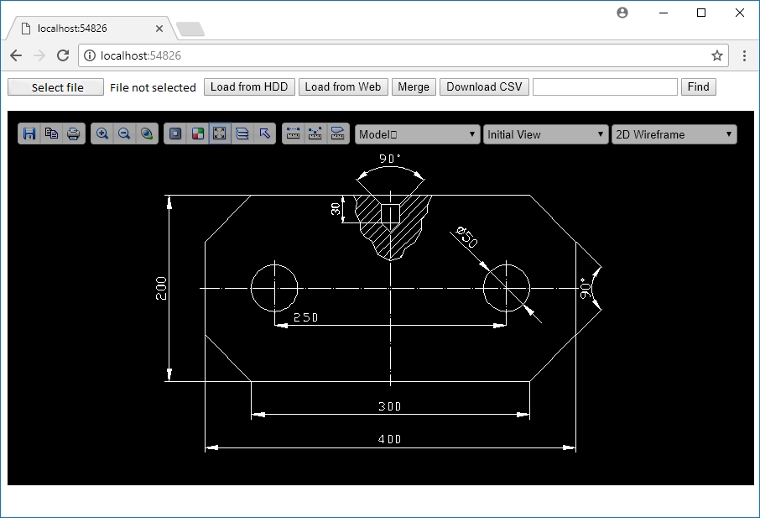Open the Model layout dropdown
Screen dimensions: 760x518
coord(417,134)
